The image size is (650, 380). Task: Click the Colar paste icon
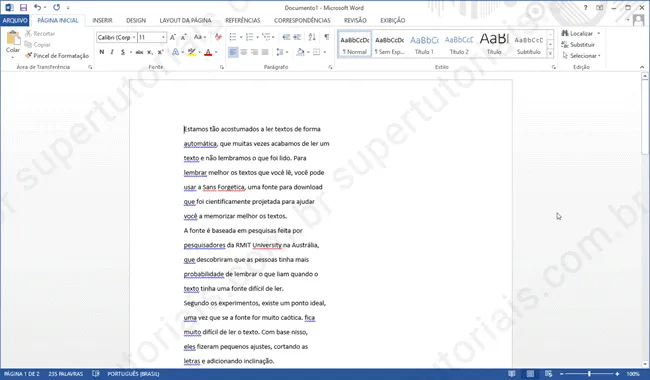click(x=13, y=38)
